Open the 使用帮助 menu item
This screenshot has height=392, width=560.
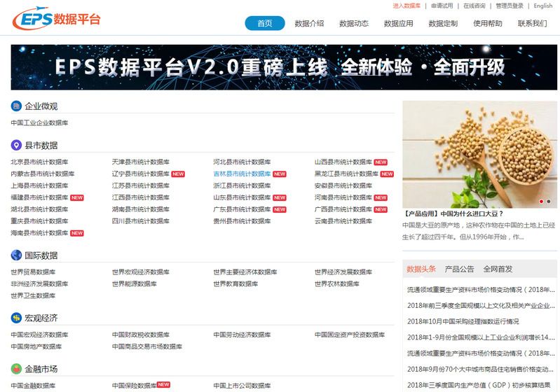coord(488,23)
